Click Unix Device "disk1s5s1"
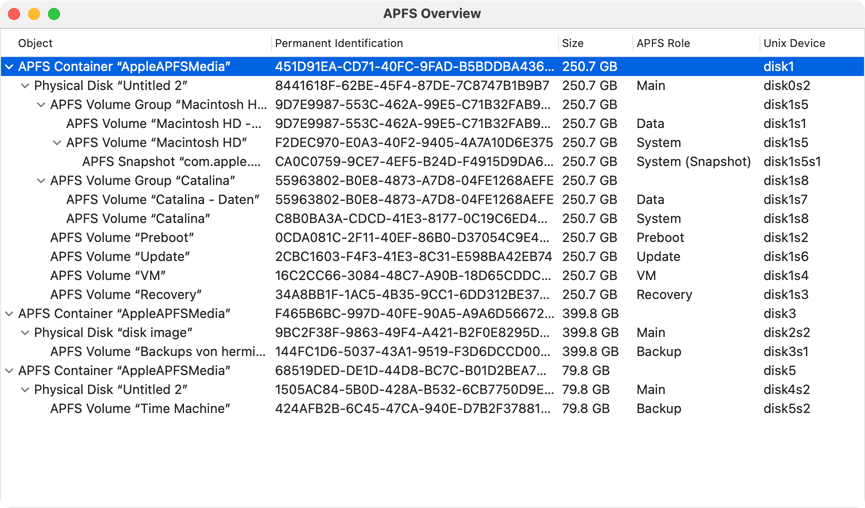The height and width of the screenshot is (508, 865). point(792,162)
